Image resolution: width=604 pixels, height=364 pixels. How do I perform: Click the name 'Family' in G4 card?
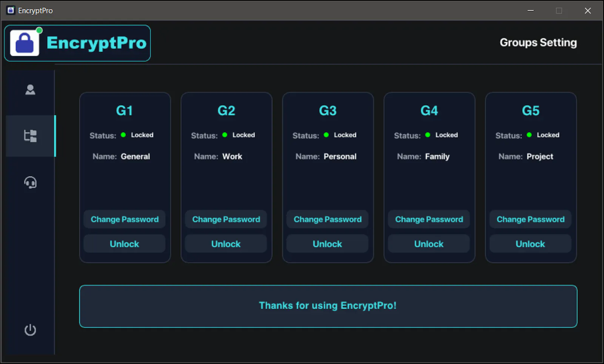click(x=437, y=157)
